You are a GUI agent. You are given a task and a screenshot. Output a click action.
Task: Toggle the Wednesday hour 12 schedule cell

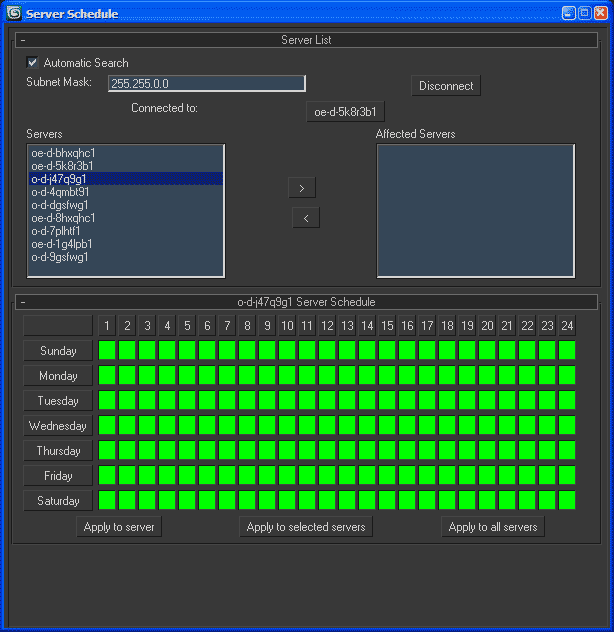coord(327,426)
